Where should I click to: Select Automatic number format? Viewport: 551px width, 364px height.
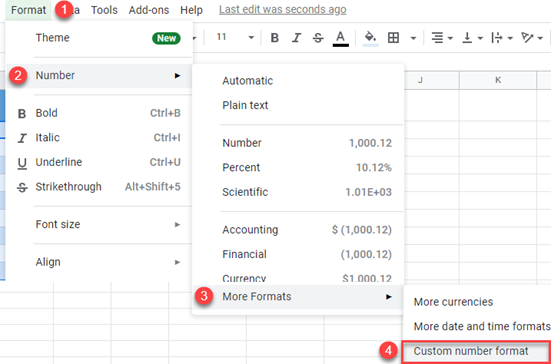pos(298,81)
